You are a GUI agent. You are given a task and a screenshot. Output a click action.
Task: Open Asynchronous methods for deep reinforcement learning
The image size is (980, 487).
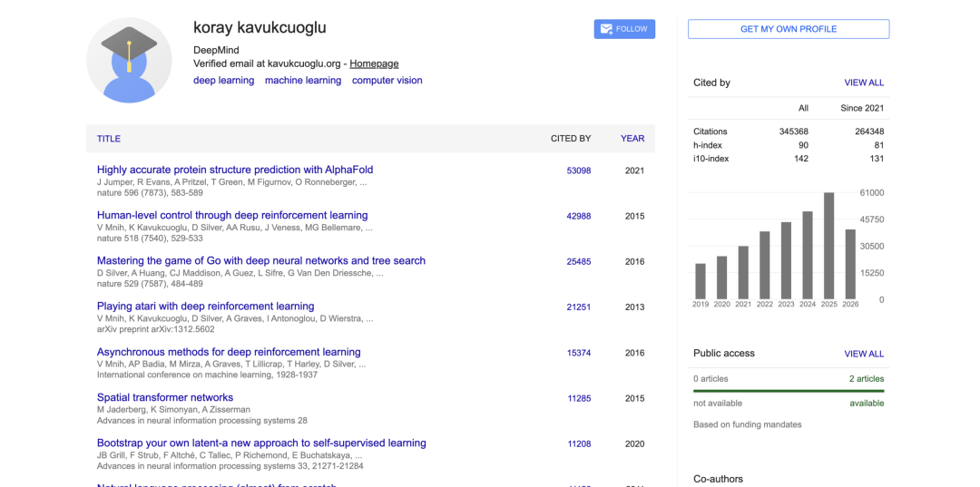[229, 352]
